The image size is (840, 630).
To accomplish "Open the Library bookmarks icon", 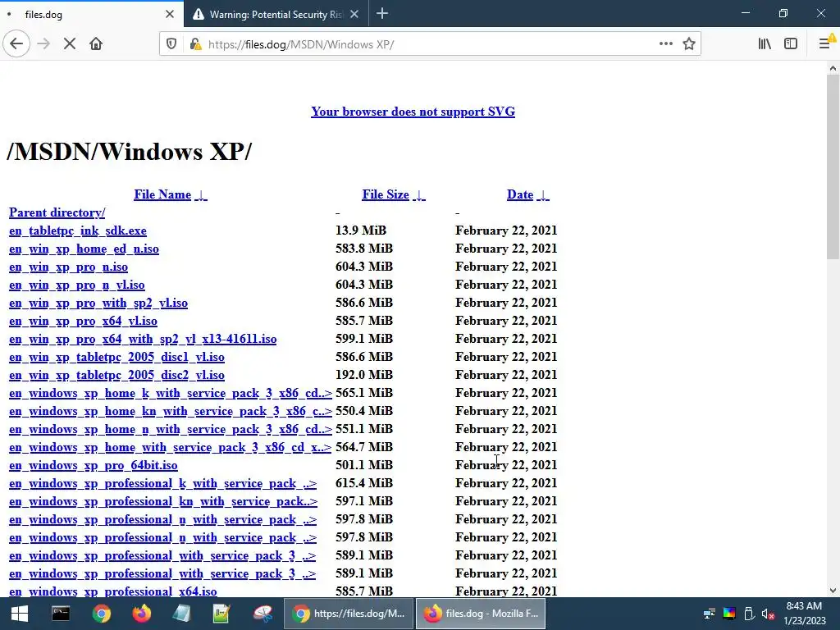I will [765, 44].
